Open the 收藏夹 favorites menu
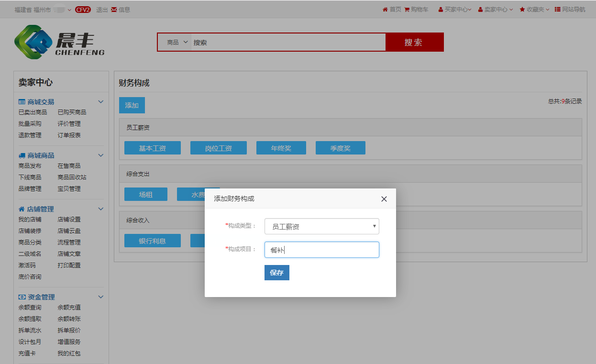 tap(534, 10)
